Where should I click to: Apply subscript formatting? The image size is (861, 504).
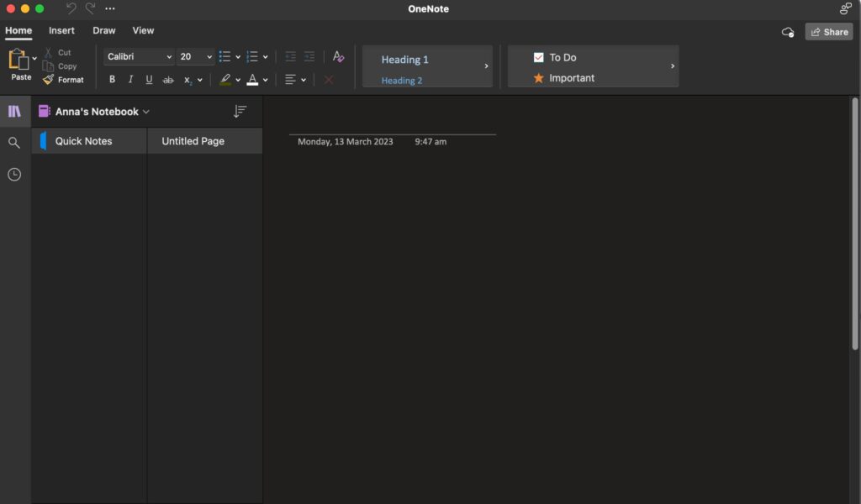[188, 80]
